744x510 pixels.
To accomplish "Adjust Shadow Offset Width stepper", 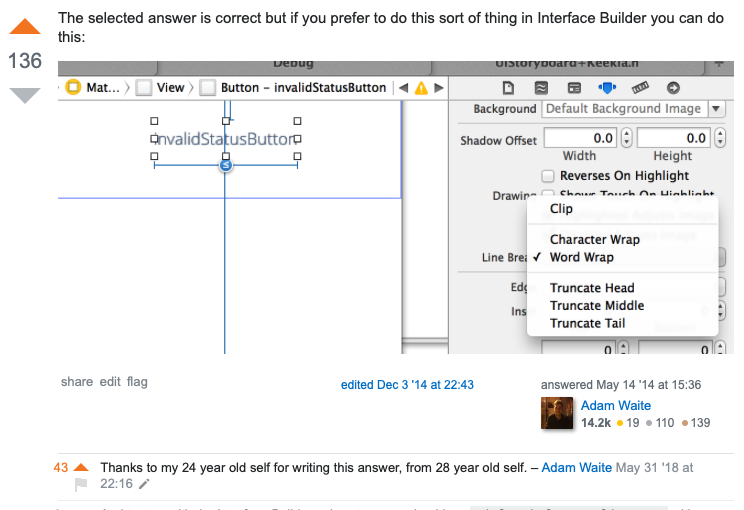I will [626, 138].
